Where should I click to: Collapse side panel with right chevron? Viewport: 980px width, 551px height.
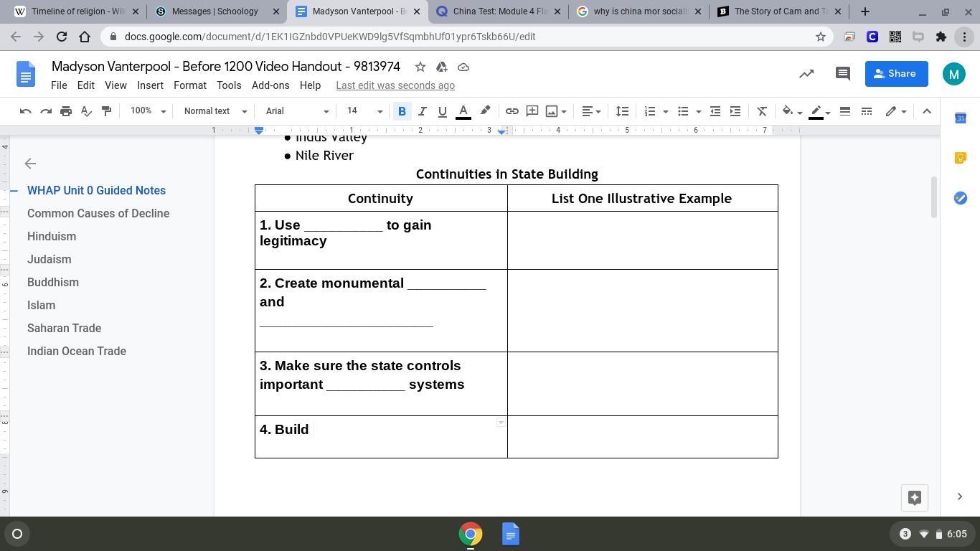tap(960, 496)
